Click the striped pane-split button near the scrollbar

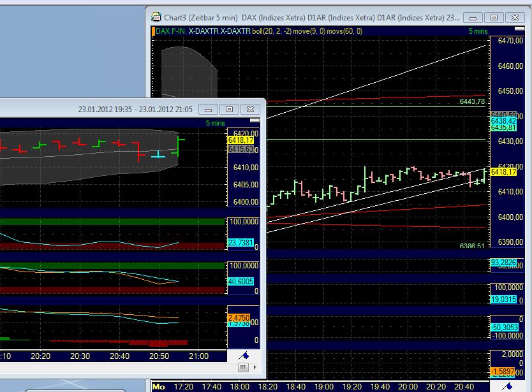pyautogui.click(x=243, y=368)
